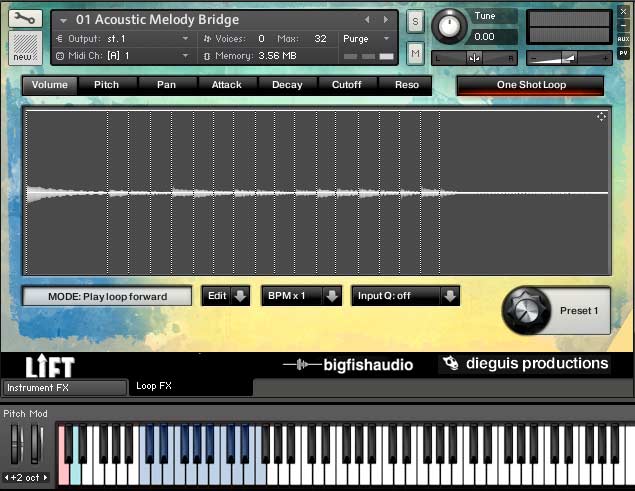635x491 pixels.
Task: Toggle the AUX sends button
Action: click(x=623, y=39)
